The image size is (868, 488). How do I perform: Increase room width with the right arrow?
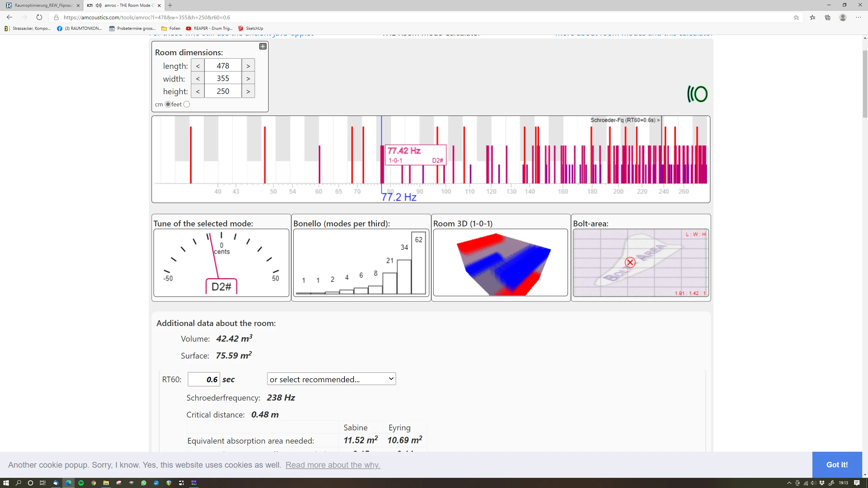click(248, 79)
